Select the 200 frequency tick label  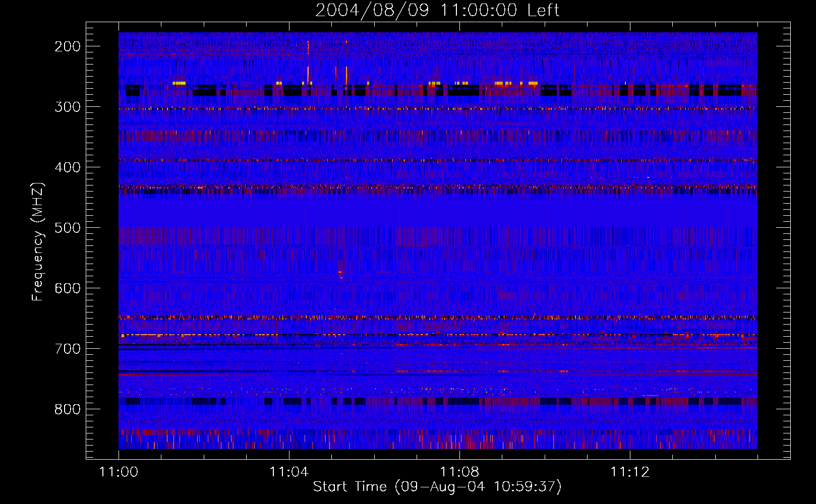(x=68, y=46)
